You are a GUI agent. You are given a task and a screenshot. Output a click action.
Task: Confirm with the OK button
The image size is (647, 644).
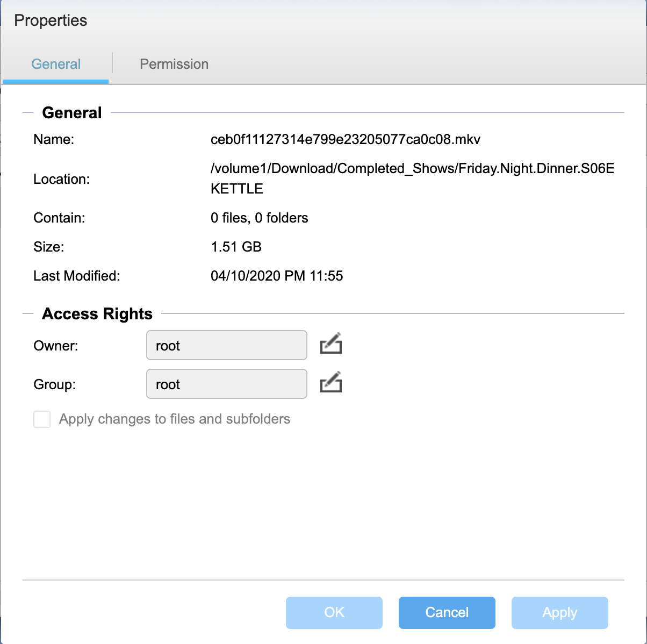(334, 613)
